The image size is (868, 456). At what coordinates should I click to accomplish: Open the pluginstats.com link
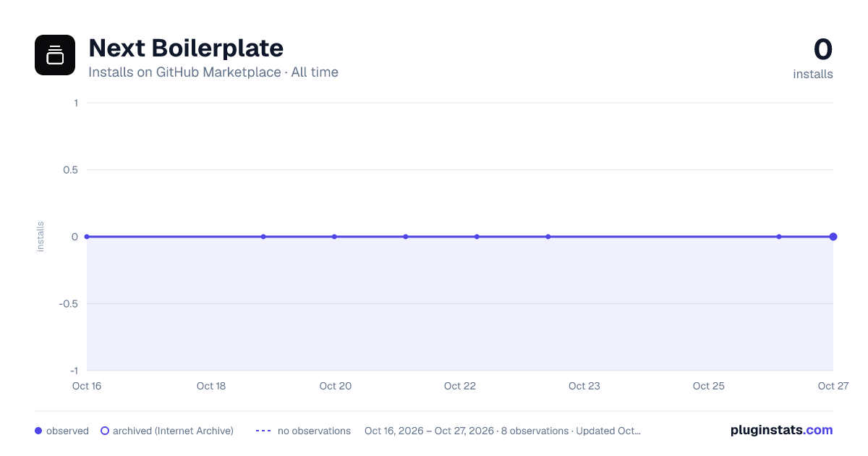coord(782,430)
